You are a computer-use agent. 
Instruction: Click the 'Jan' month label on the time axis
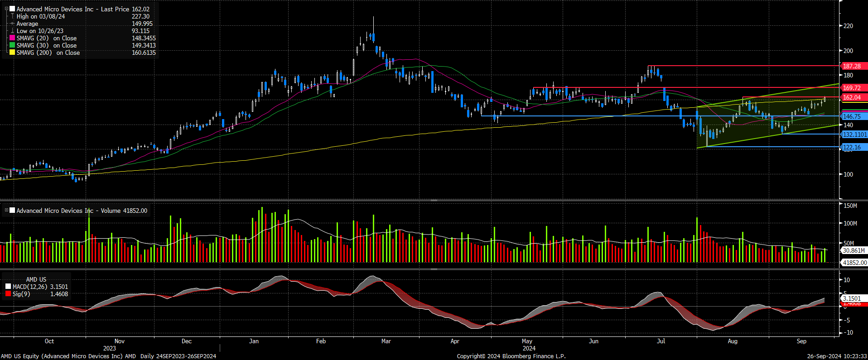pyautogui.click(x=254, y=341)
